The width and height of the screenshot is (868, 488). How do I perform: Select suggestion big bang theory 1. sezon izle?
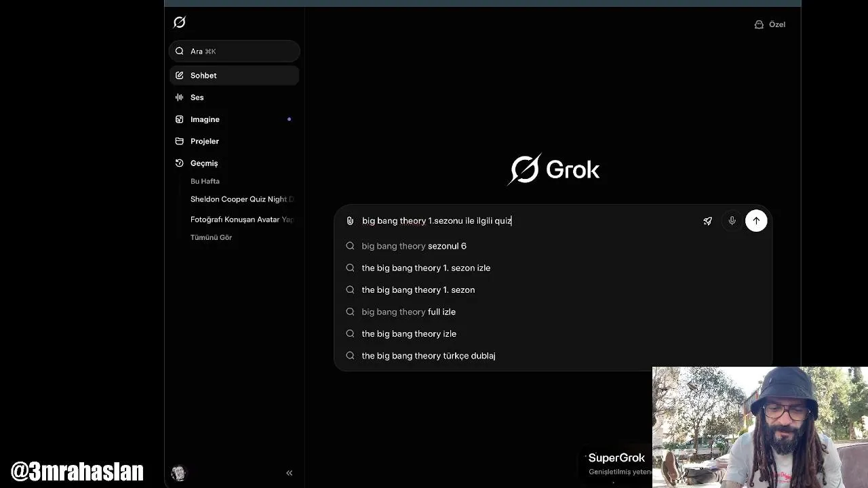[x=553, y=268]
